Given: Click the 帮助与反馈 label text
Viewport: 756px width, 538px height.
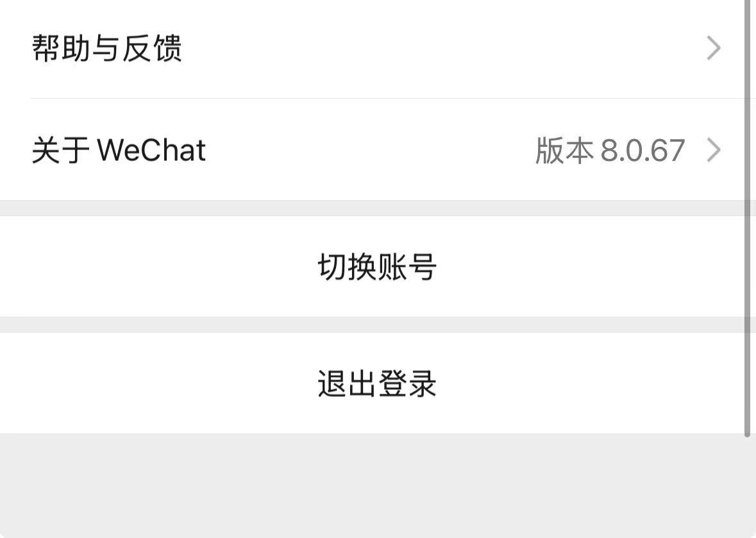Looking at the screenshot, I should tap(107, 49).
